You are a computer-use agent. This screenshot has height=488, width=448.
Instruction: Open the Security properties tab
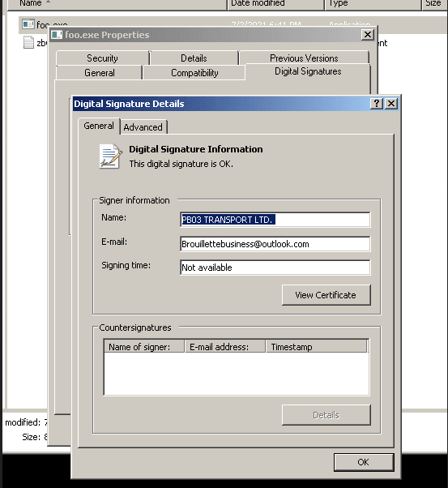[x=102, y=58]
